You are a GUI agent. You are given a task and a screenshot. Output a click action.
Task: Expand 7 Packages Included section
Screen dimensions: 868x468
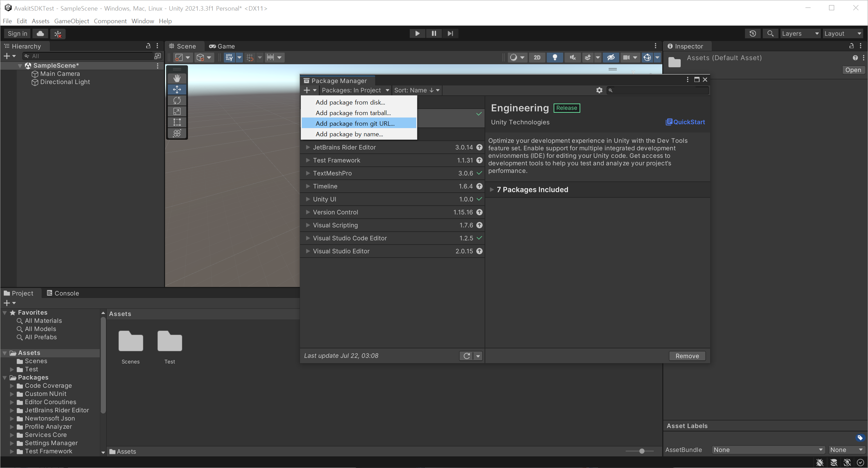point(492,190)
